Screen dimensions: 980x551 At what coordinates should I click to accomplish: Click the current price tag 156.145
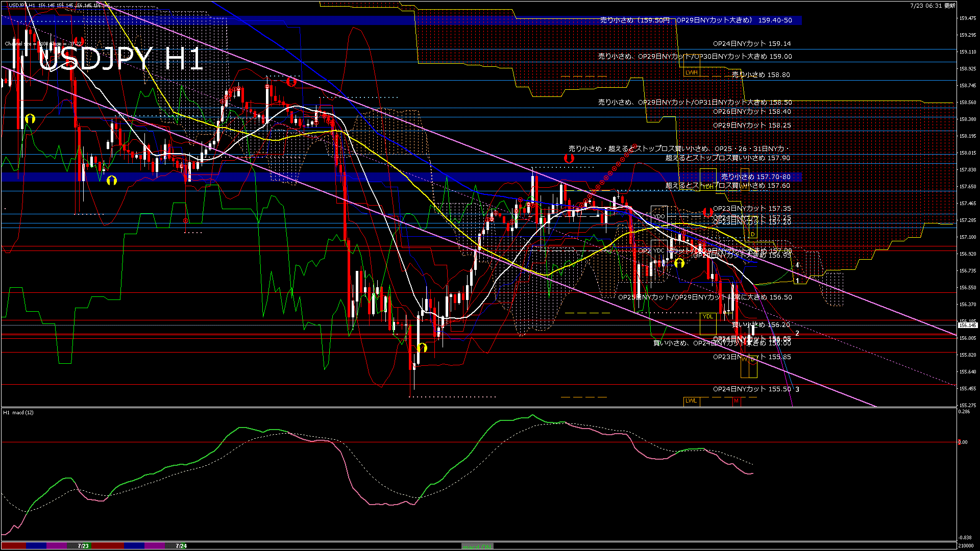[x=967, y=325]
